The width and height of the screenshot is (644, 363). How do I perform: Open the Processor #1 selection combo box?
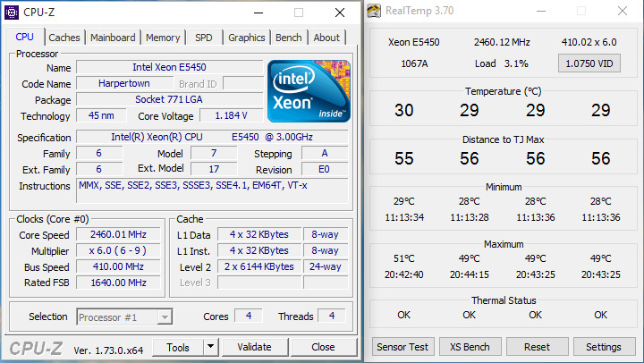124,317
